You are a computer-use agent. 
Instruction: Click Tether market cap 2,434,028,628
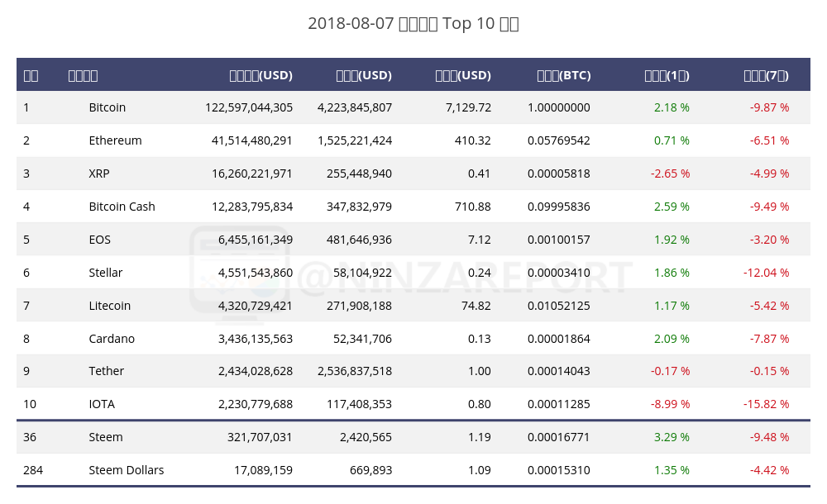click(x=256, y=371)
